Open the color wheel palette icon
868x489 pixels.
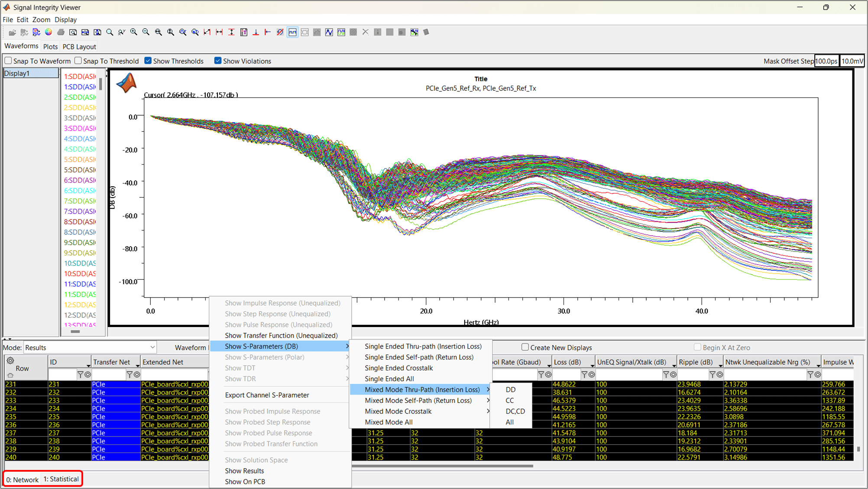[x=49, y=32]
